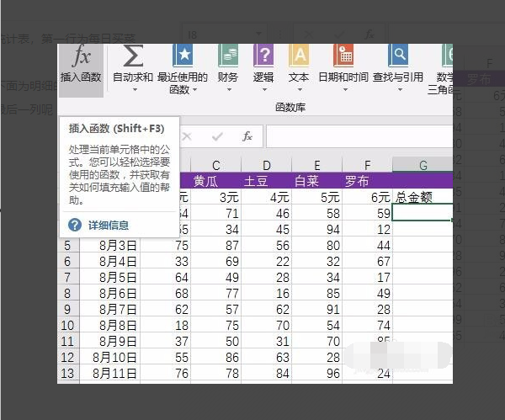The image size is (505, 420).
Task: Open the 日期和时间 date and time icon
Action: pos(343,57)
